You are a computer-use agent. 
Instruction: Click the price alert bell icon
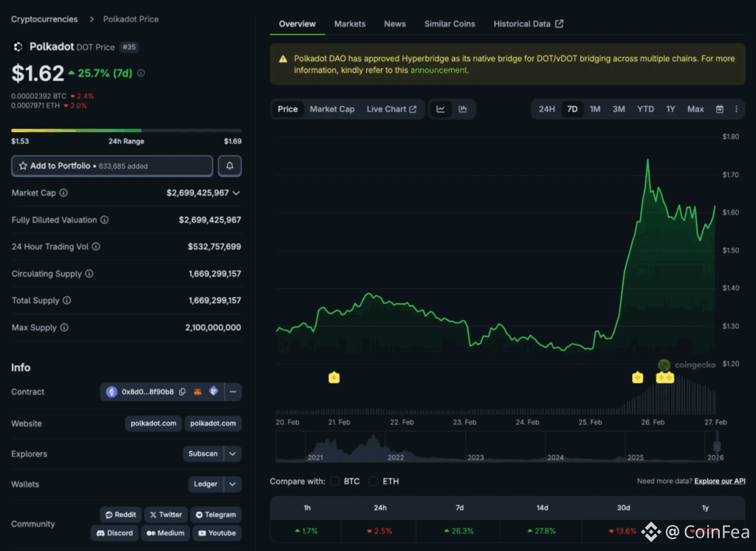click(x=230, y=166)
